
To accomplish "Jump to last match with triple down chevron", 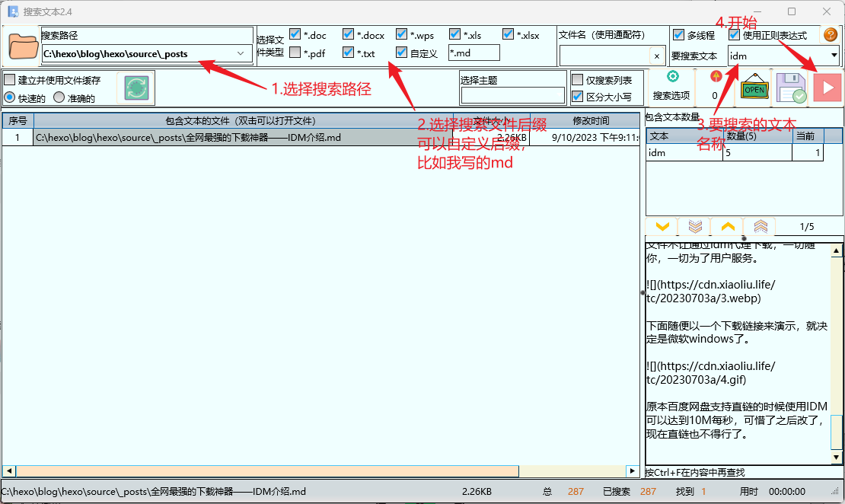I will coord(694,227).
